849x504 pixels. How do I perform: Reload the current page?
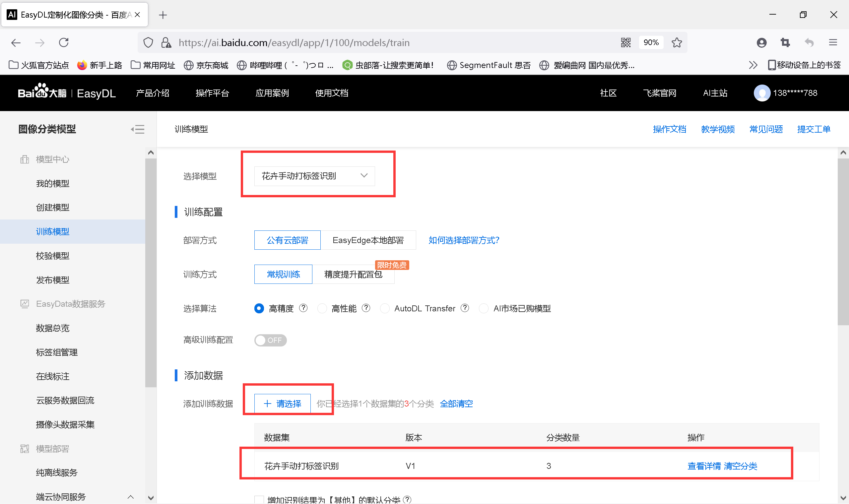64,43
